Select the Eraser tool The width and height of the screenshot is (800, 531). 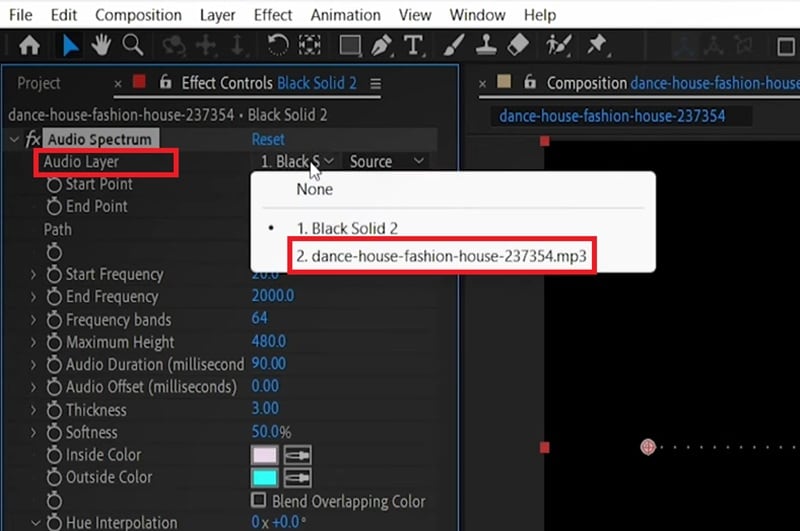(x=518, y=45)
